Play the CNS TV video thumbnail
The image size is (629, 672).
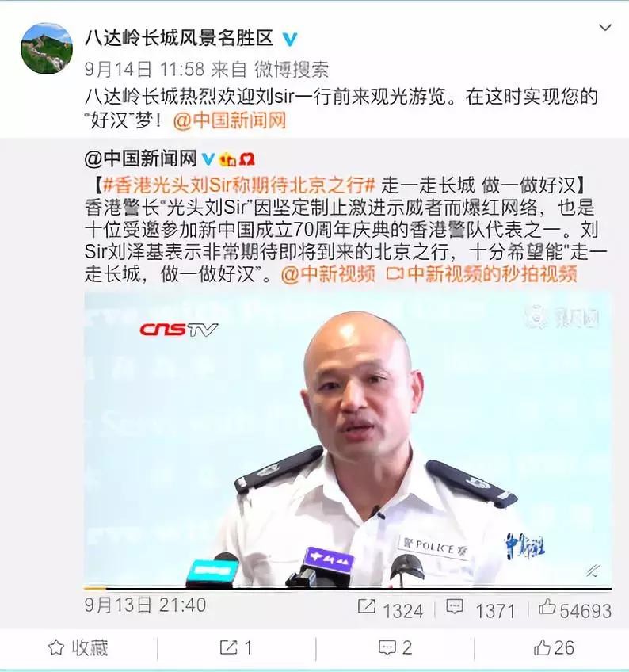(348, 438)
